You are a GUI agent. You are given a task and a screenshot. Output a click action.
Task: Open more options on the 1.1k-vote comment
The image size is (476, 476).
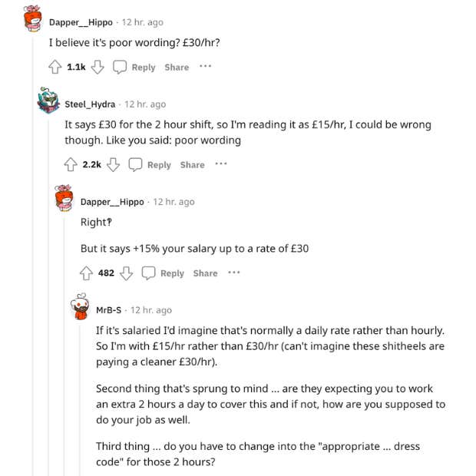point(205,67)
